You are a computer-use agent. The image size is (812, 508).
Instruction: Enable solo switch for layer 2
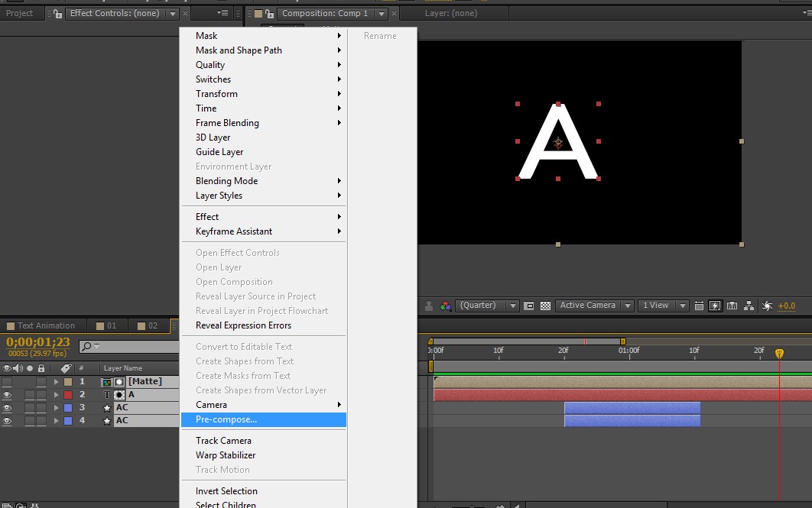[30, 395]
